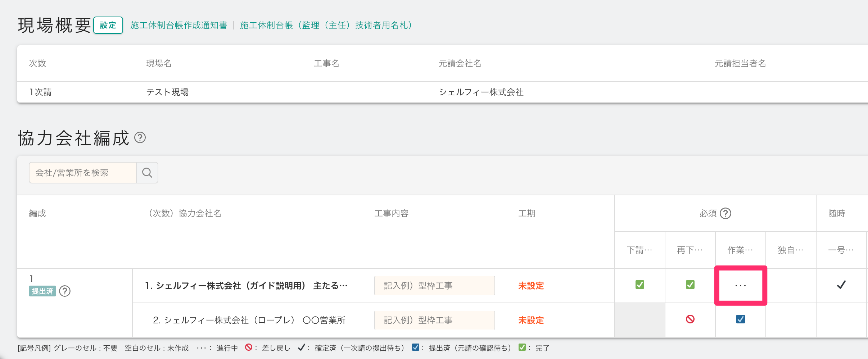
Task: Open highlighted 進行中 dots cell in row 1
Action: (x=741, y=286)
